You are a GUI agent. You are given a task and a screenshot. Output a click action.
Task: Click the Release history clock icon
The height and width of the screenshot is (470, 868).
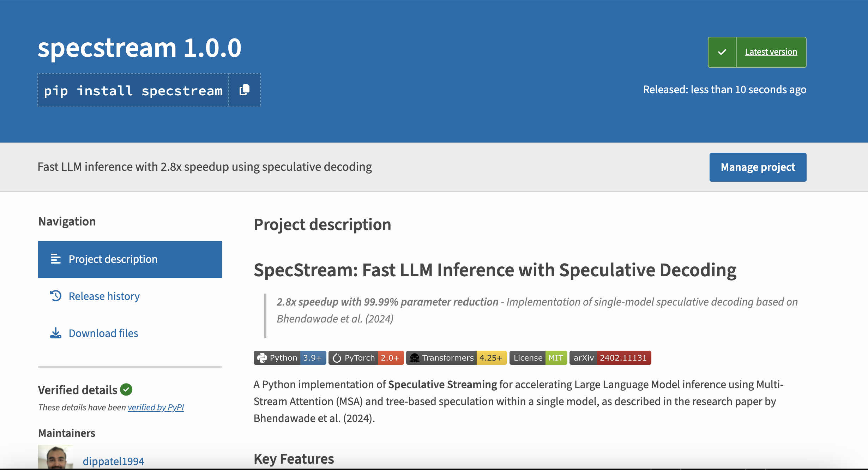click(x=56, y=296)
